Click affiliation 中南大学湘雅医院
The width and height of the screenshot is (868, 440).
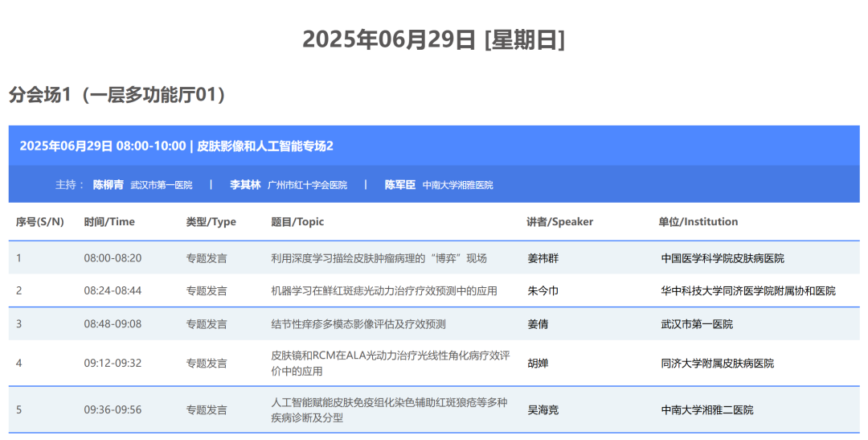pyautogui.click(x=458, y=185)
